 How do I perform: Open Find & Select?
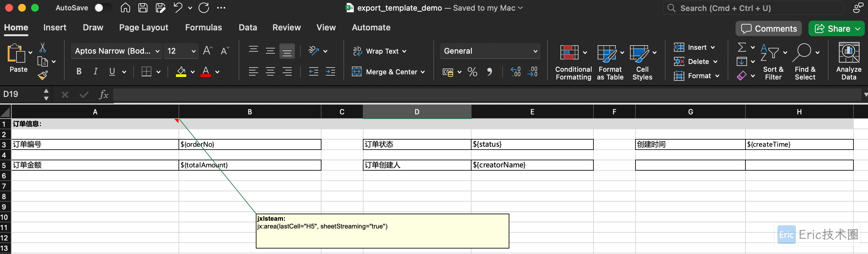(805, 62)
